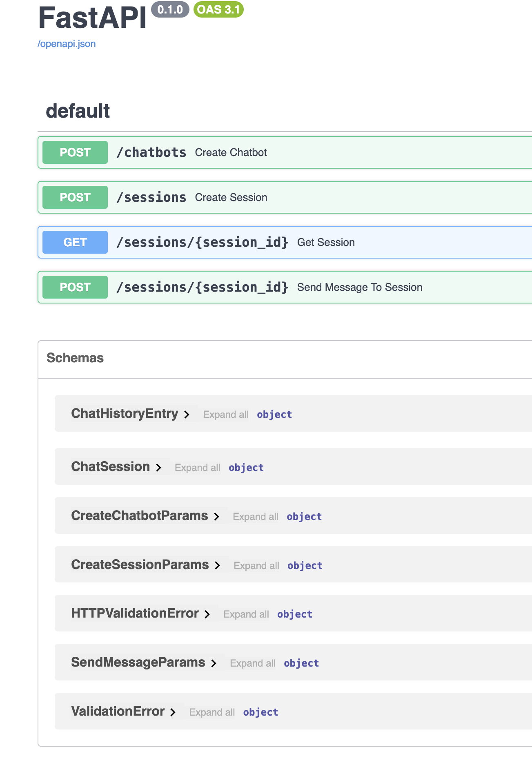The width and height of the screenshot is (532, 763).
Task: Click Expand all for CreateSessionParams
Action: click(256, 566)
